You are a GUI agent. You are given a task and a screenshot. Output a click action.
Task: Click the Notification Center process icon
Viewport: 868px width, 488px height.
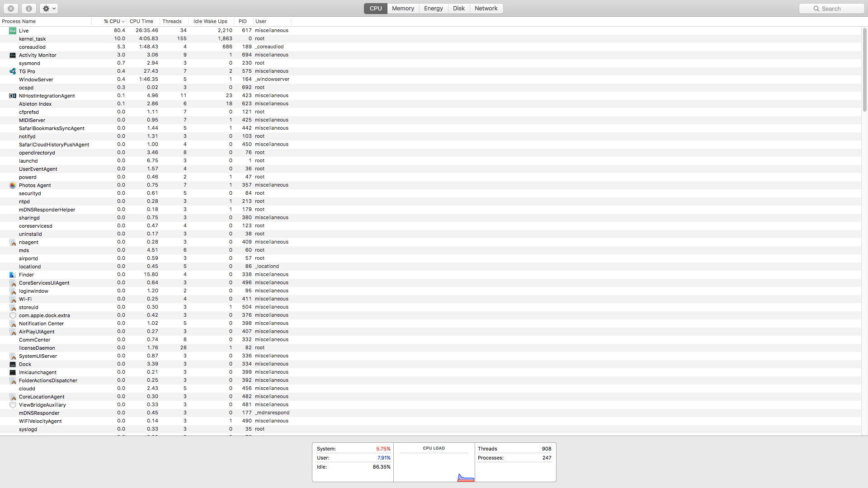[13, 324]
